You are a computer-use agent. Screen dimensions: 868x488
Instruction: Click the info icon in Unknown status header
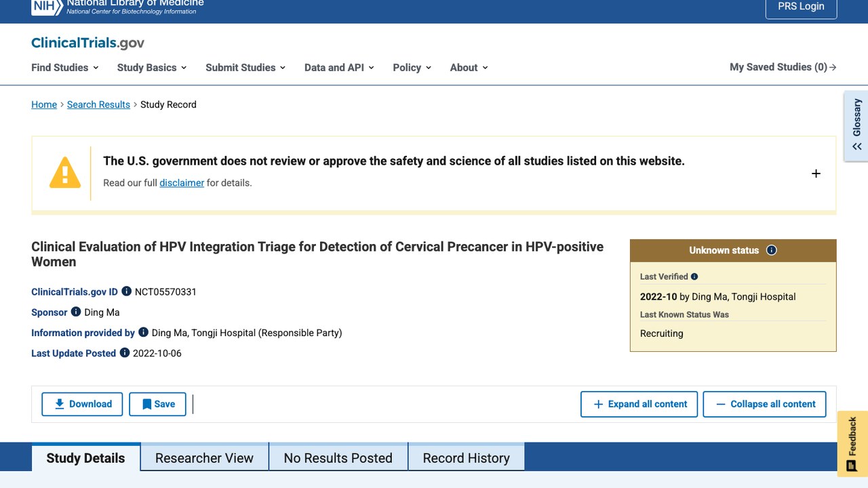tap(771, 250)
